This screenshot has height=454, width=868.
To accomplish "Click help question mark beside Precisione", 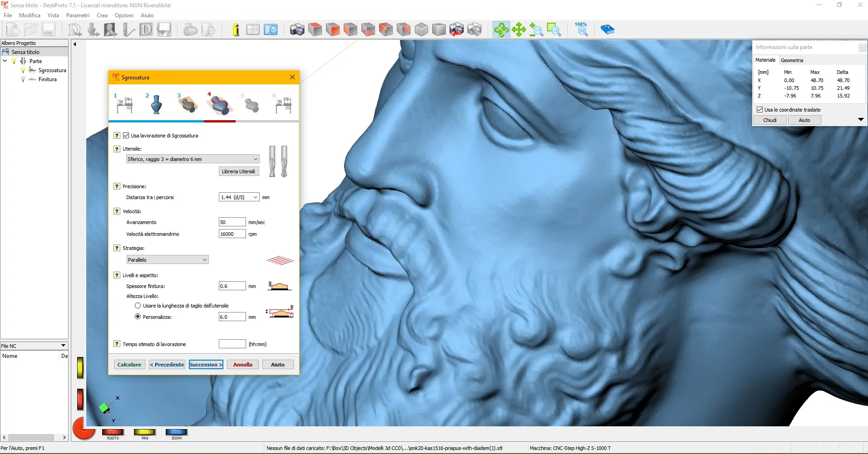I will coord(117,186).
